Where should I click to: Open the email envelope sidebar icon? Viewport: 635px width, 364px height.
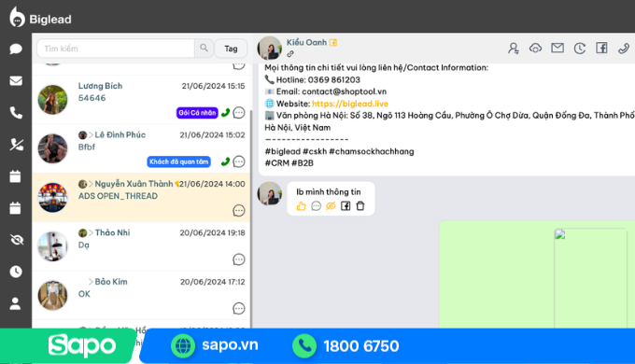pyautogui.click(x=16, y=81)
